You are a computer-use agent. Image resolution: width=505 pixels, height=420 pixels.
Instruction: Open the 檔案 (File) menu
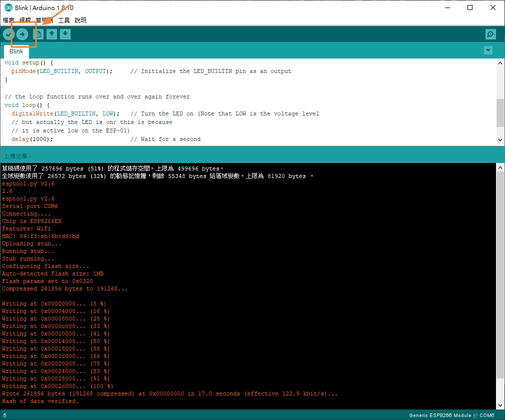click(8, 20)
